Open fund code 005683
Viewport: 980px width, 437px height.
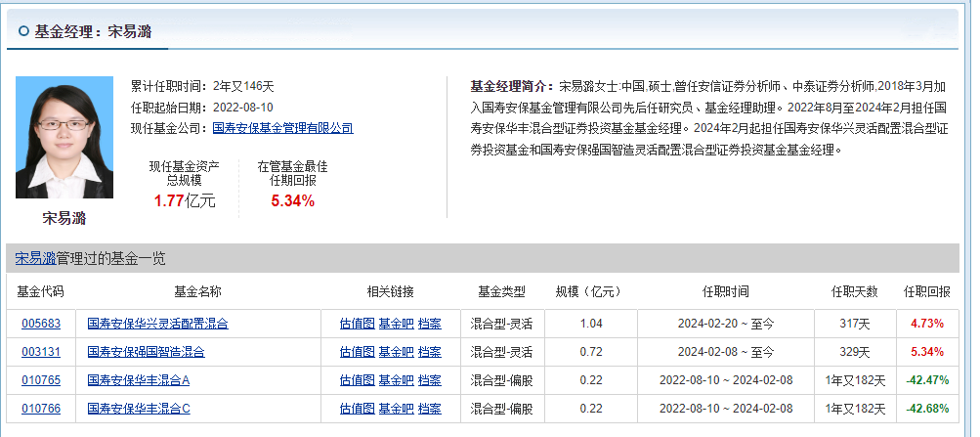click(41, 324)
